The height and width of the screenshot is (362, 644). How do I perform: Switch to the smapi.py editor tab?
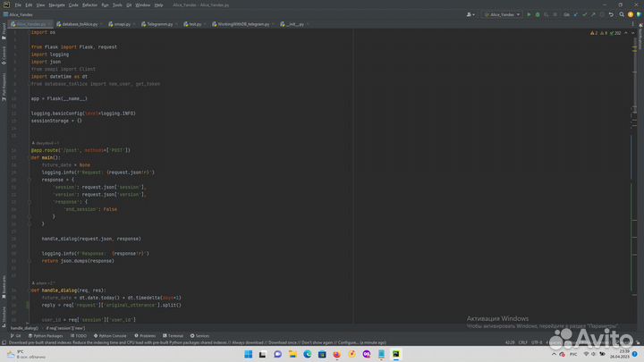click(x=122, y=24)
